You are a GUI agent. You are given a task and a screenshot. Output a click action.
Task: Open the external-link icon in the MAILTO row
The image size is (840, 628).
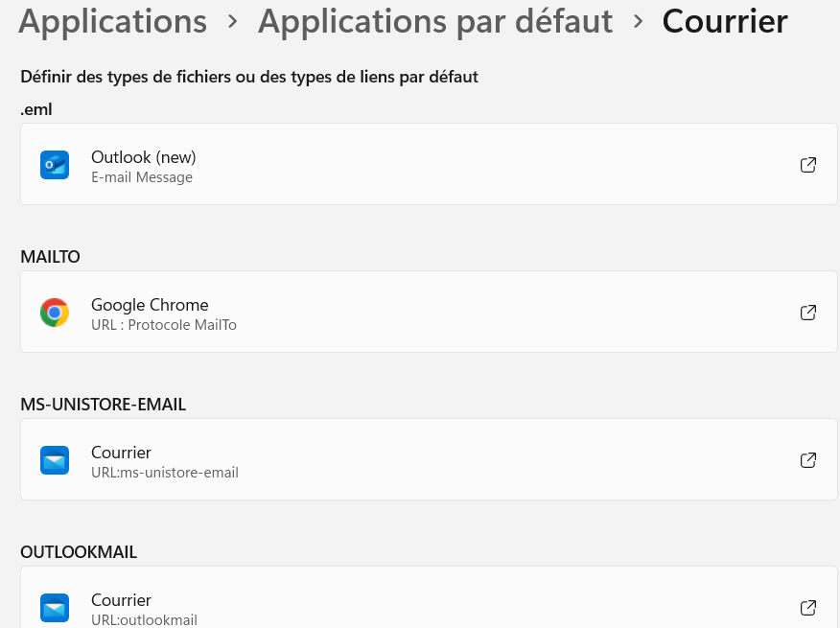pyautogui.click(x=807, y=313)
